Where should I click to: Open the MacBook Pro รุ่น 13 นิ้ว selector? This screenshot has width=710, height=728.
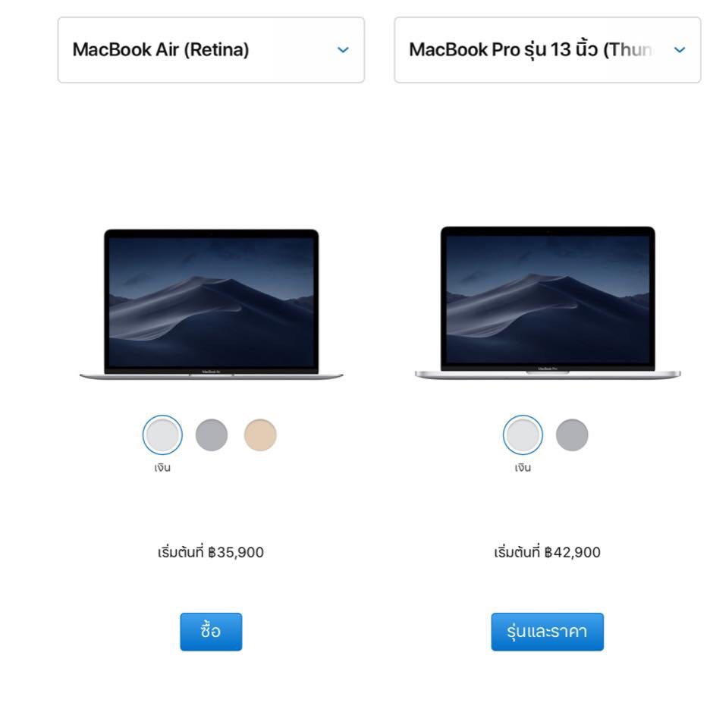click(x=548, y=50)
